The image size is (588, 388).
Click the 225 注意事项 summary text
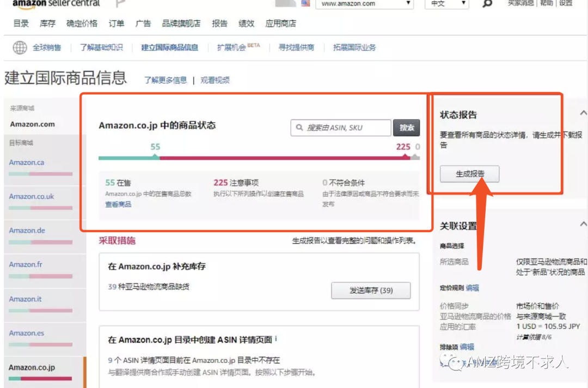(x=236, y=183)
